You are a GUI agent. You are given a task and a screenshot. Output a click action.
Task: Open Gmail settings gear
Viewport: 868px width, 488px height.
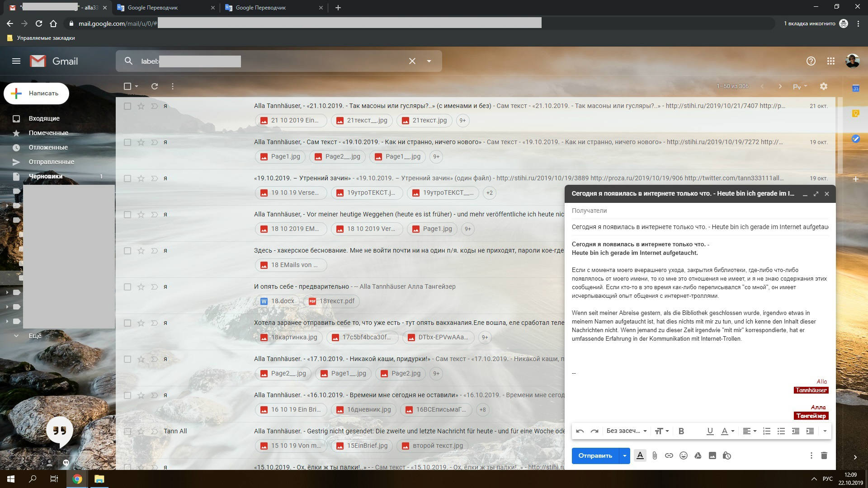824,86
